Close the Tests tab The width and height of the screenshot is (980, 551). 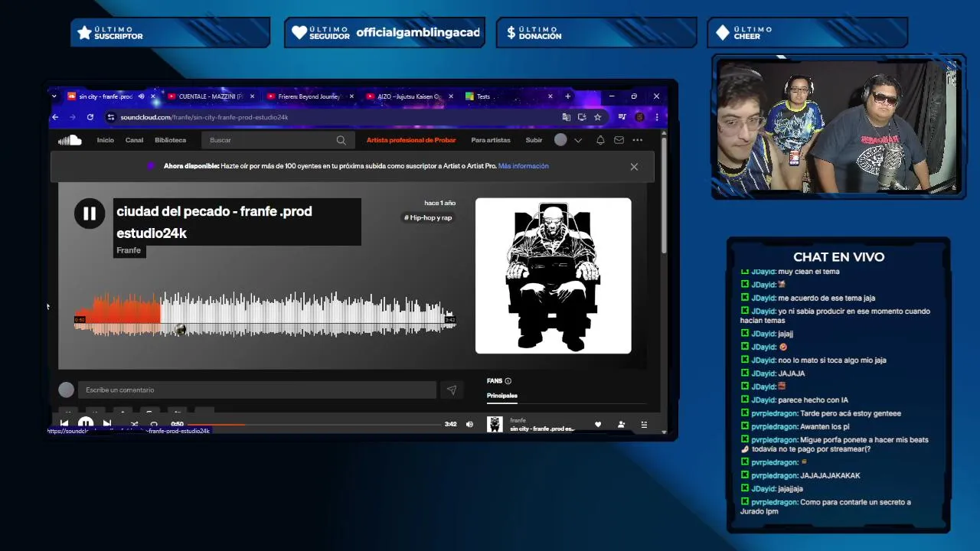[x=550, y=96]
